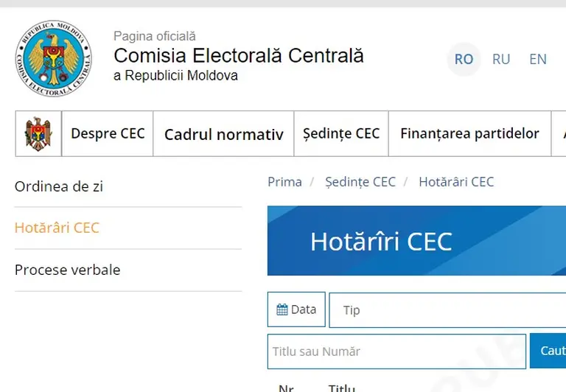The height and width of the screenshot is (392, 566).
Task: Focus the Titlu sau Număr search field
Action: (396, 351)
